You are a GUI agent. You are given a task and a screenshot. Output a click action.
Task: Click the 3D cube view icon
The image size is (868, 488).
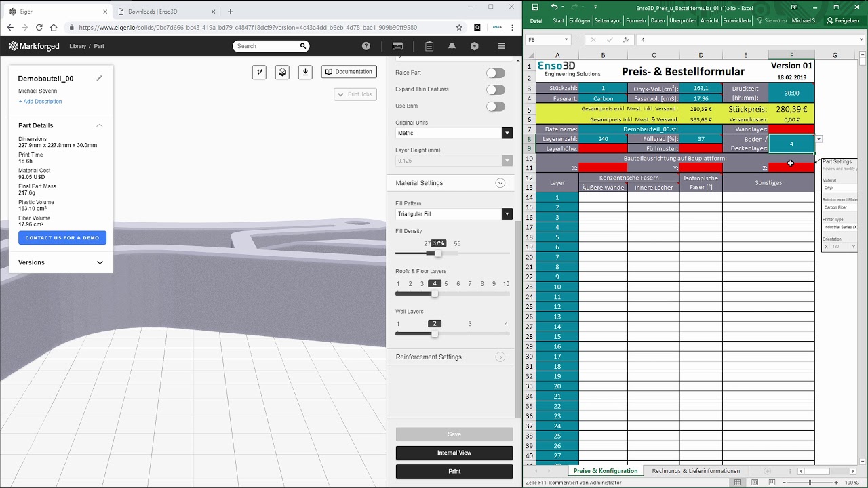[x=282, y=73]
